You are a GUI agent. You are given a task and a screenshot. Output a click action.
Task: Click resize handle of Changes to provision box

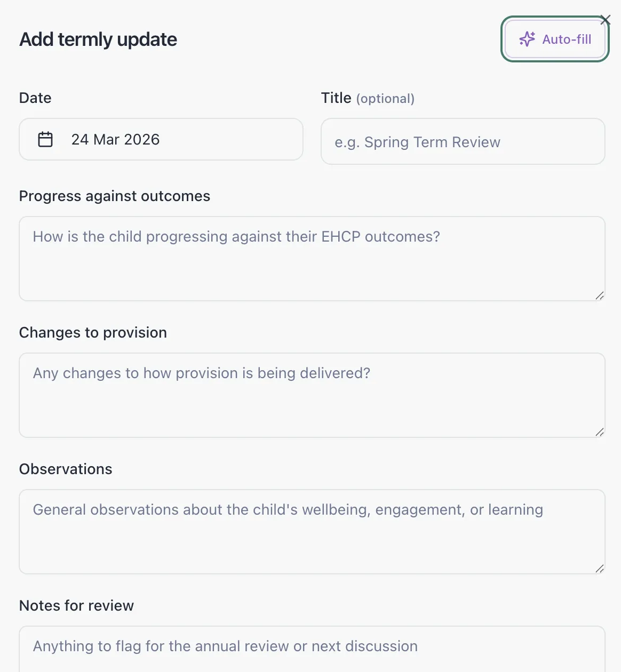pyautogui.click(x=600, y=432)
